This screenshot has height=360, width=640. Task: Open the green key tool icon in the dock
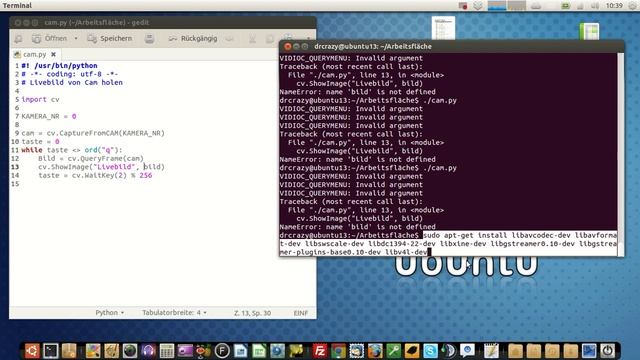click(x=393, y=351)
